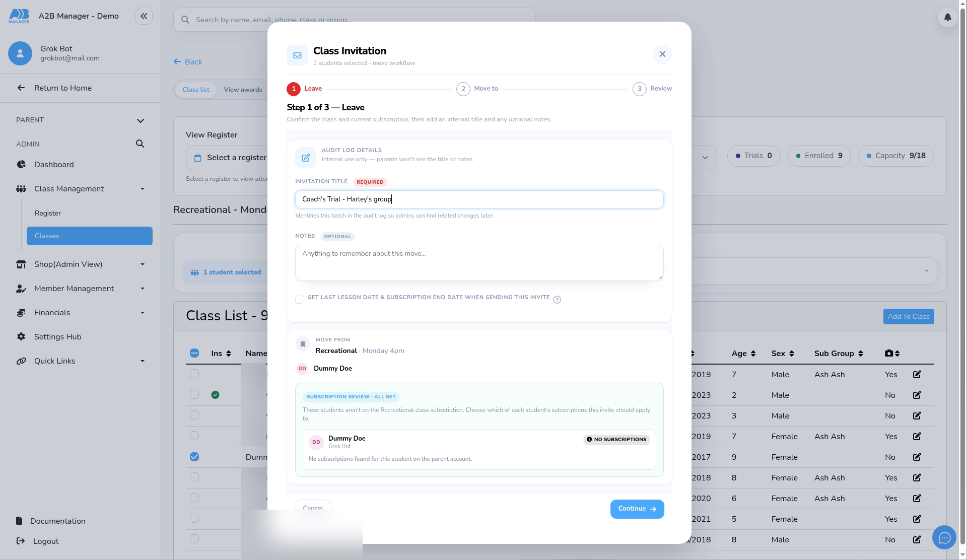Expand Member Management menu

(x=143, y=289)
